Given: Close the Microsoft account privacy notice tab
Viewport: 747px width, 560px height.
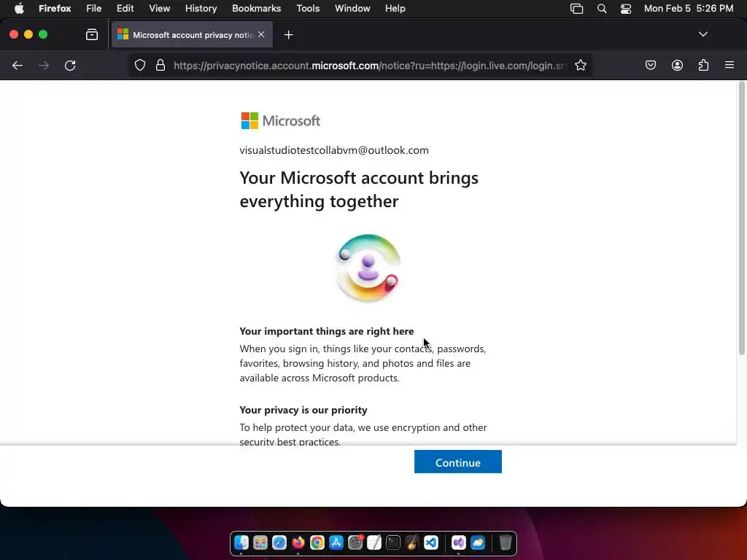Looking at the screenshot, I should click(261, 34).
